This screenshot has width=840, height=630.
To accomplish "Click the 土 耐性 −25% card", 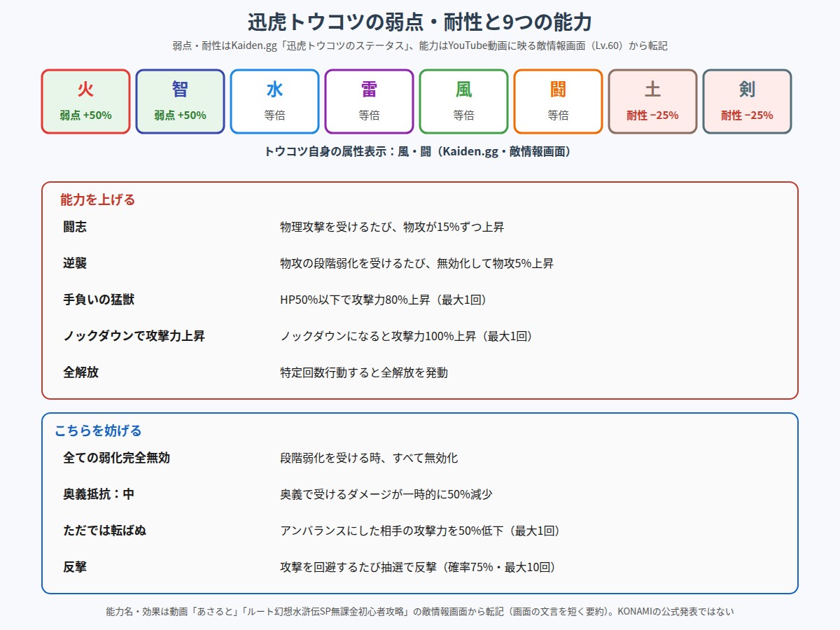I will (652, 101).
